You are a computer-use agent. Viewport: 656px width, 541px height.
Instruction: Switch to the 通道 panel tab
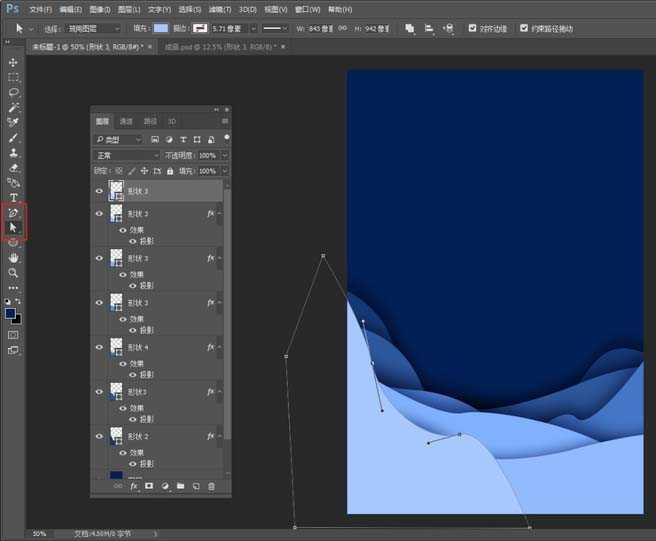click(x=126, y=121)
